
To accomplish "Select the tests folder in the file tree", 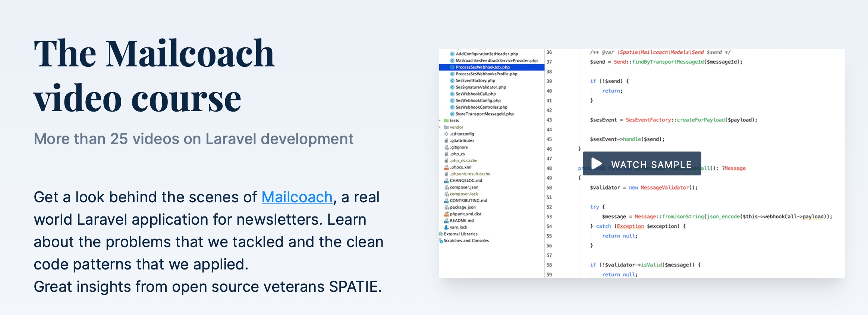I will (x=454, y=121).
